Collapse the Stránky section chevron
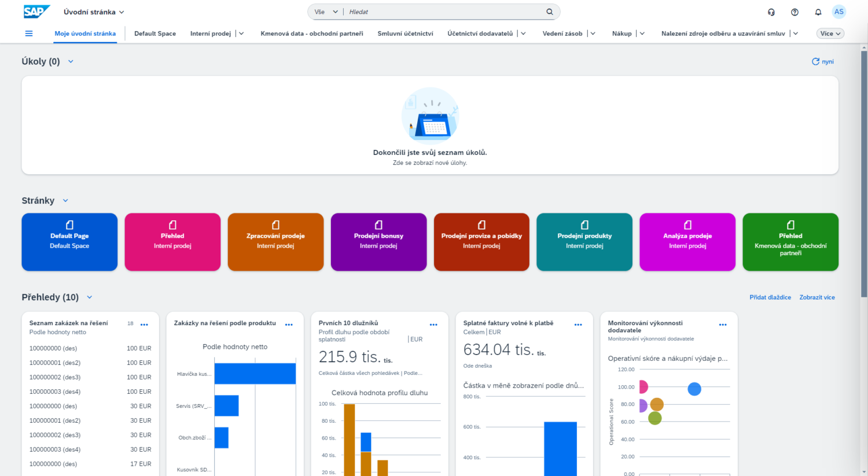 pos(65,201)
